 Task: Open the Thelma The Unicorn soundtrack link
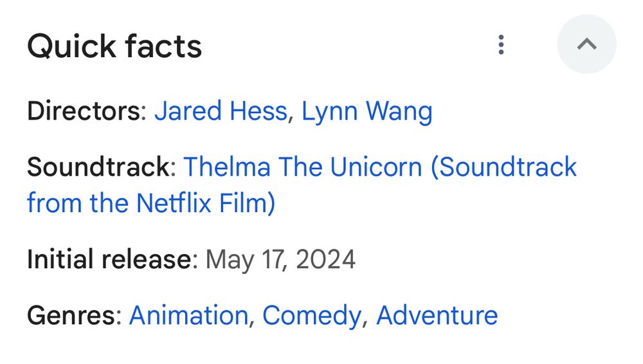[x=380, y=167]
